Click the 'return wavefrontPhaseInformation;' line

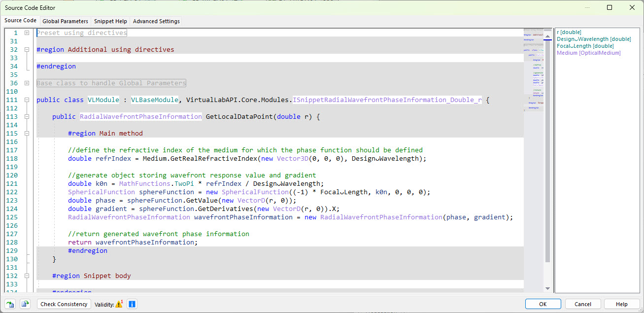pyautogui.click(x=133, y=242)
